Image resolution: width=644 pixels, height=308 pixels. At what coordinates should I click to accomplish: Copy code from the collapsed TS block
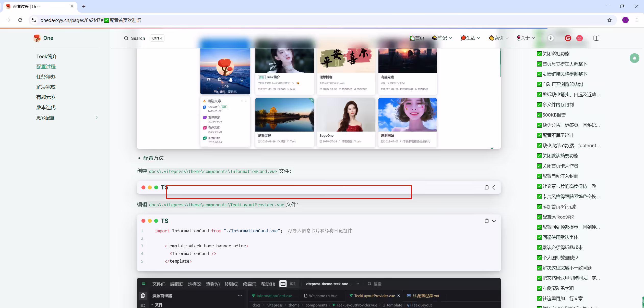tap(486, 187)
